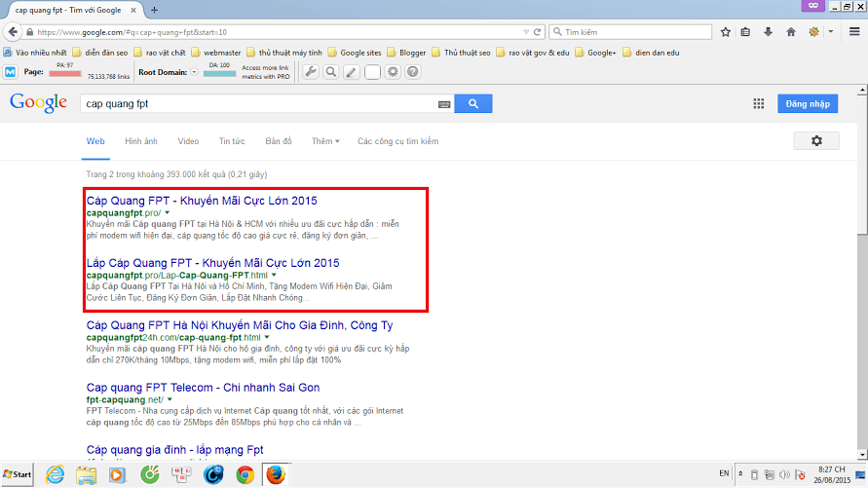Open URL bar history dropdown arrow

tap(526, 32)
